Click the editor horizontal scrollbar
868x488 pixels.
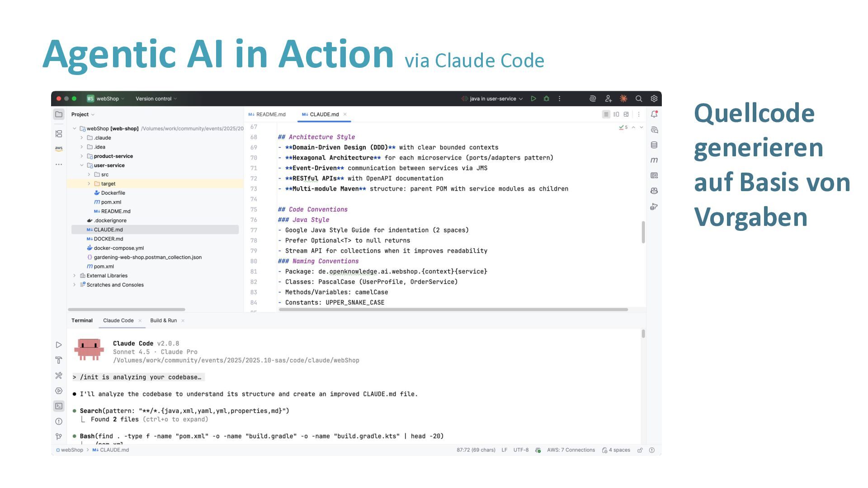point(453,310)
